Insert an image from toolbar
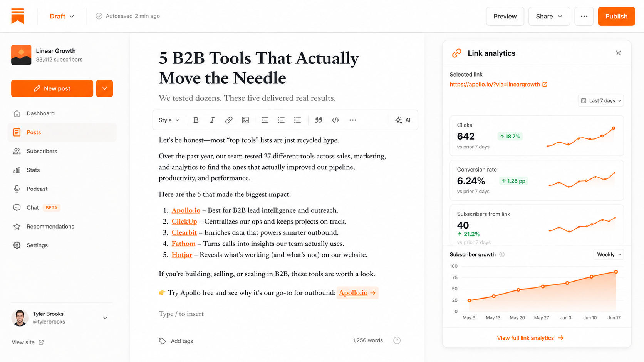Image resolution: width=644 pixels, height=362 pixels. point(245,120)
